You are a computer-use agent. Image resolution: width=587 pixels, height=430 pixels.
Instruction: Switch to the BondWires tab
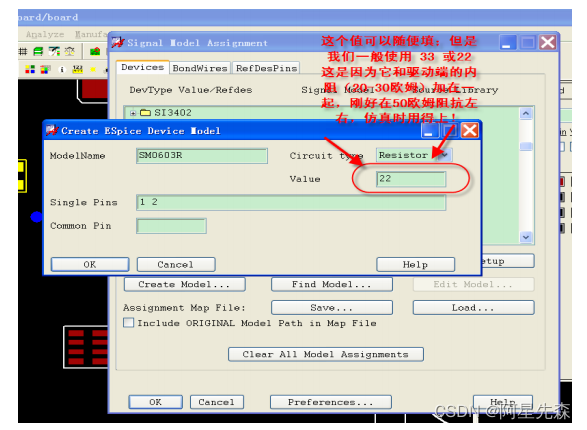click(x=200, y=68)
